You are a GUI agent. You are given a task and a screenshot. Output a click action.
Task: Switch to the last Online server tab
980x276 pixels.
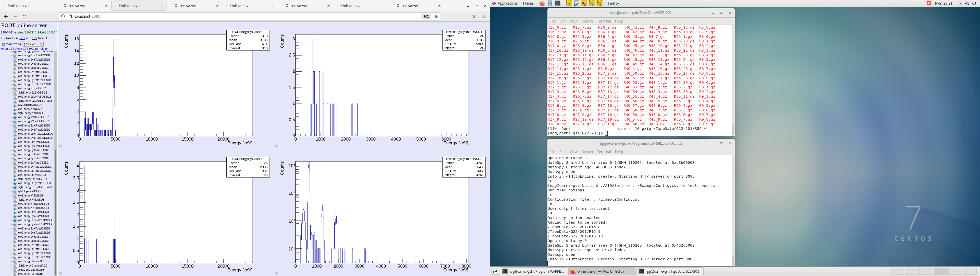click(416, 6)
